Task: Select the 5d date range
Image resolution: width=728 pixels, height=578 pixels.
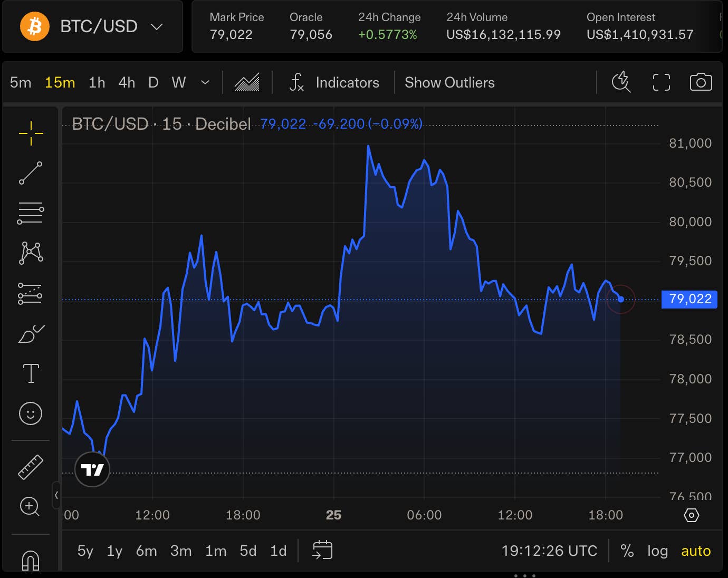Action: [248, 551]
